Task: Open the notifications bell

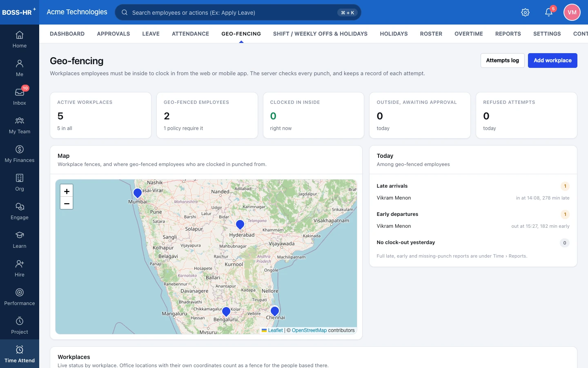Action: point(549,12)
